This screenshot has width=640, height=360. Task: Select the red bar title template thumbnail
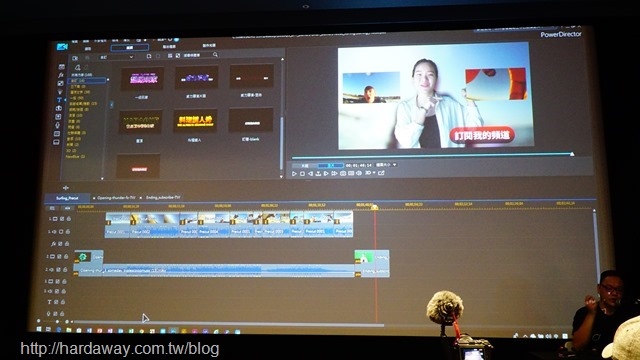pos(138,166)
